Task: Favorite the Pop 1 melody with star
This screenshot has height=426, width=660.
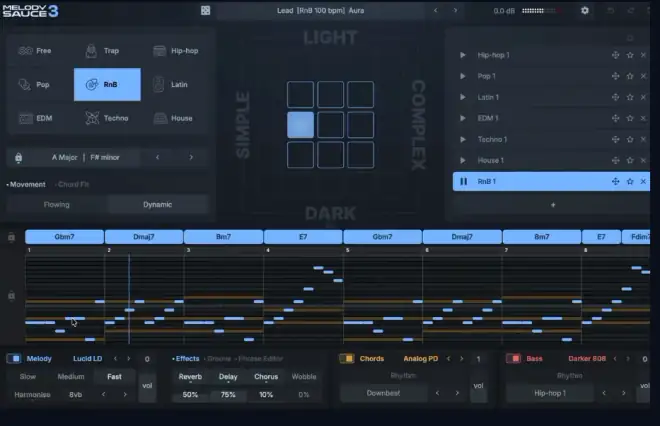Action: pyautogui.click(x=630, y=76)
